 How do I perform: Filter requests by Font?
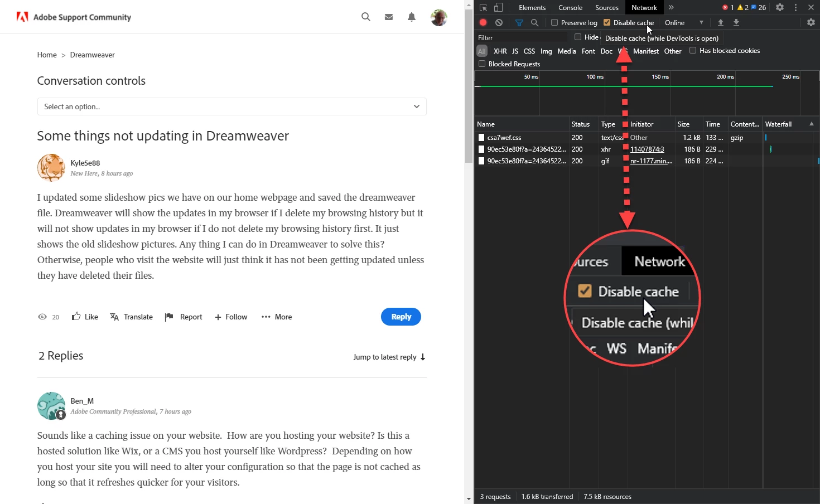pyautogui.click(x=589, y=51)
